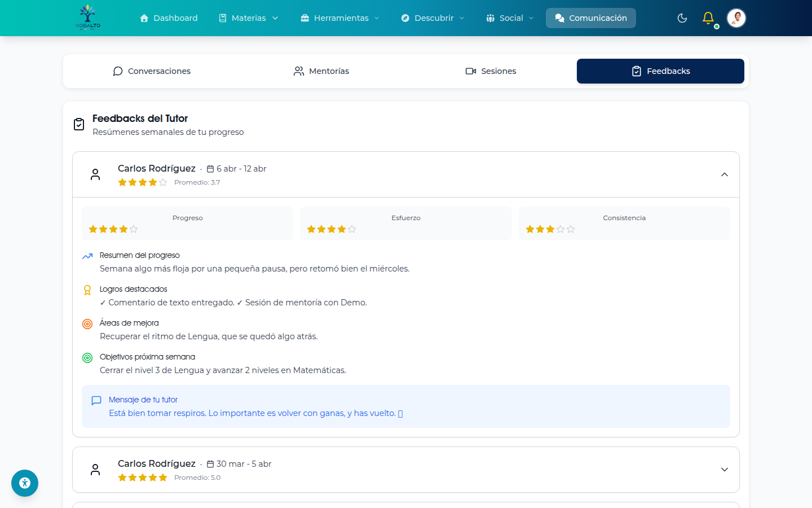Image resolution: width=812 pixels, height=508 pixels.
Task: Click person icon in 30 mar feedback card
Action: point(95,470)
